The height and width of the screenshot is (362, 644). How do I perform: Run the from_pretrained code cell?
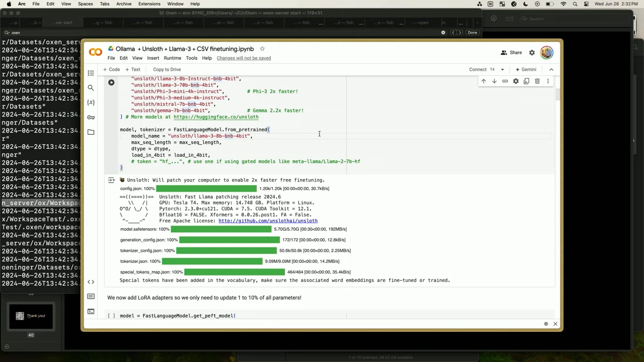[x=111, y=82]
